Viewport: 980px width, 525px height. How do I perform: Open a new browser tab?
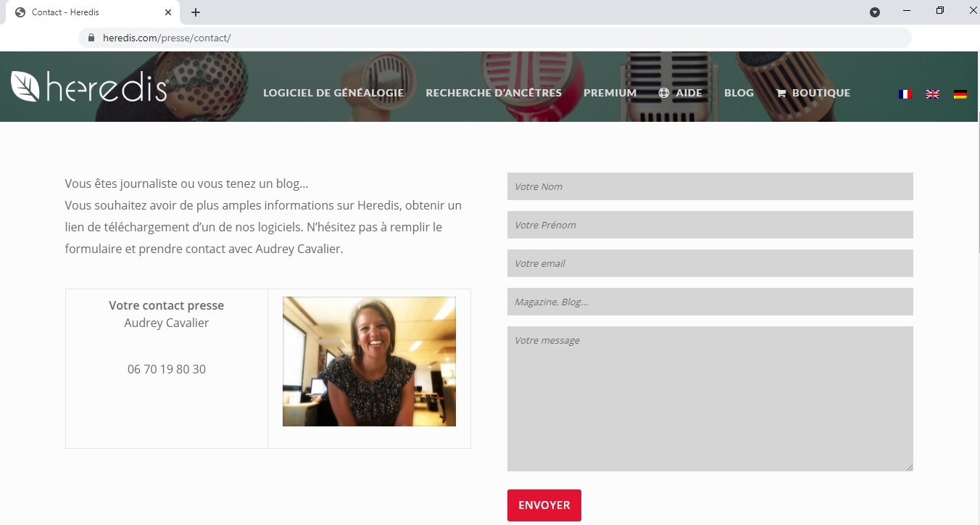click(x=196, y=12)
